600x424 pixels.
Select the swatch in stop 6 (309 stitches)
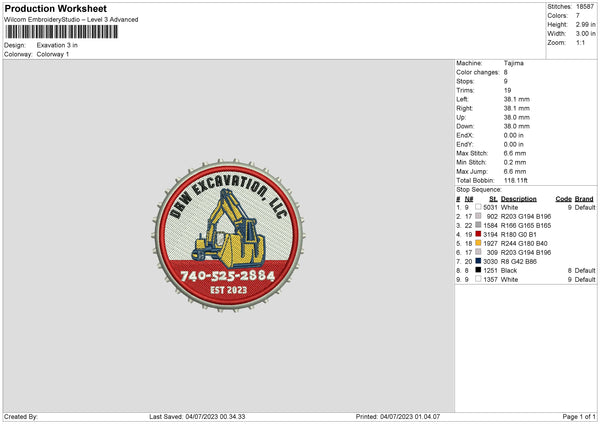coord(478,252)
